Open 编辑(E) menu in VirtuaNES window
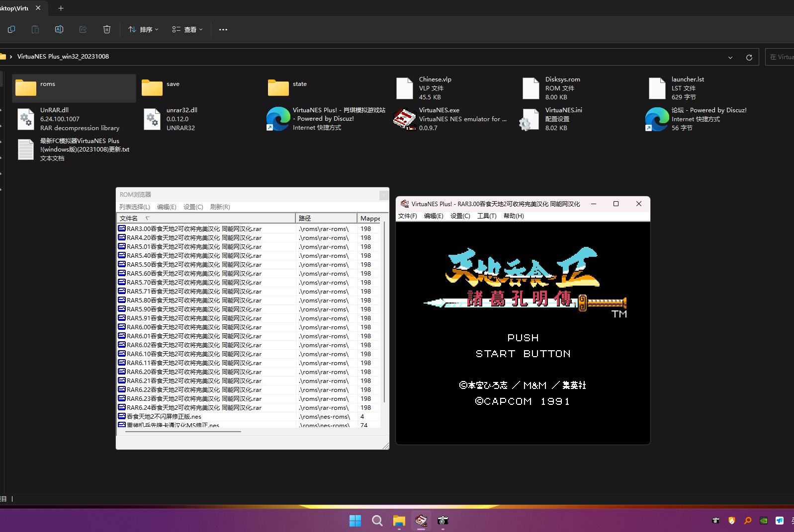Viewport: 794px width, 532px height. coord(434,216)
